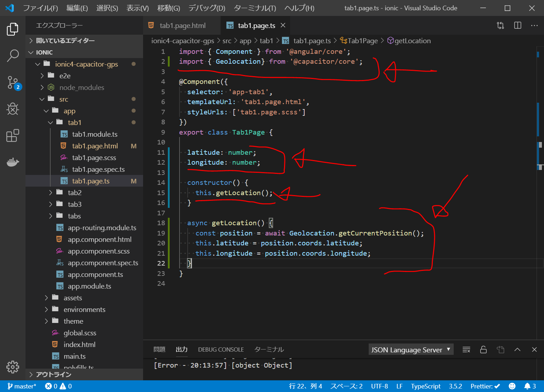544x392 pixels.
Task: Change TypeScript language mode in status bar
Action: tap(425, 386)
